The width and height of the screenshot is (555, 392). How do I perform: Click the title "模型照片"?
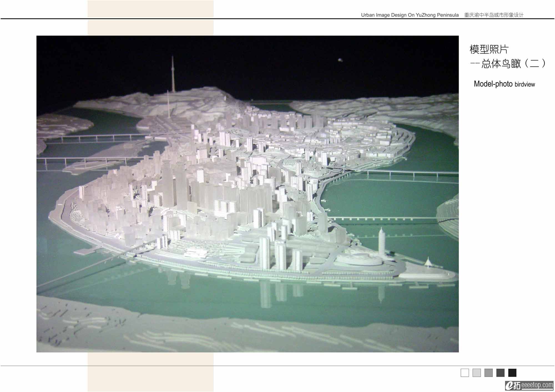(489, 49)
